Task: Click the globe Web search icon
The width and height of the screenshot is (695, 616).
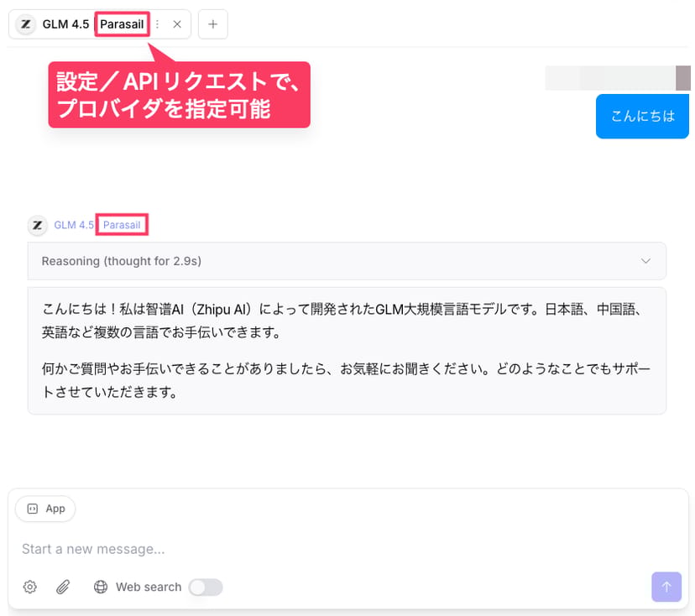Action: [x=101, y=587]
